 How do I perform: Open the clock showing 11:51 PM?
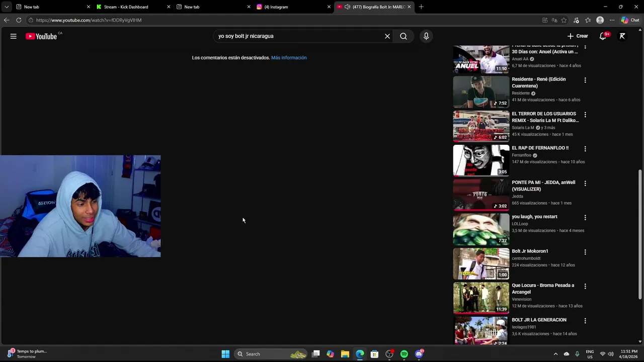click(629, 354)
